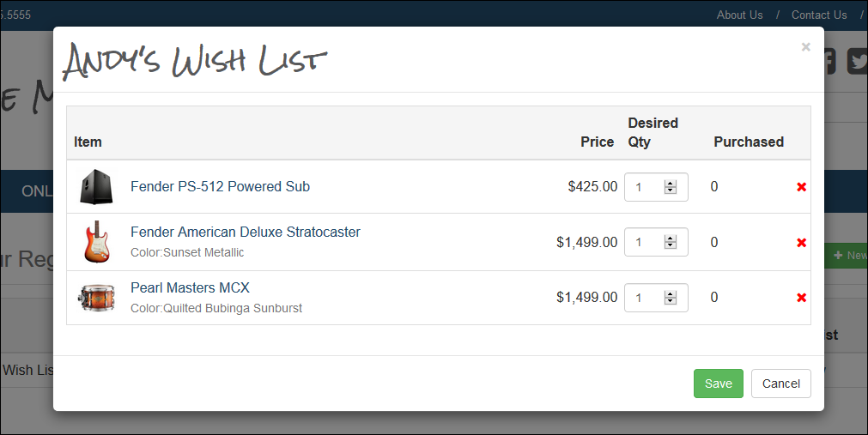Click the Twitter icon in header
This screenshot has height=435, width=868.
tap(858, 61)
